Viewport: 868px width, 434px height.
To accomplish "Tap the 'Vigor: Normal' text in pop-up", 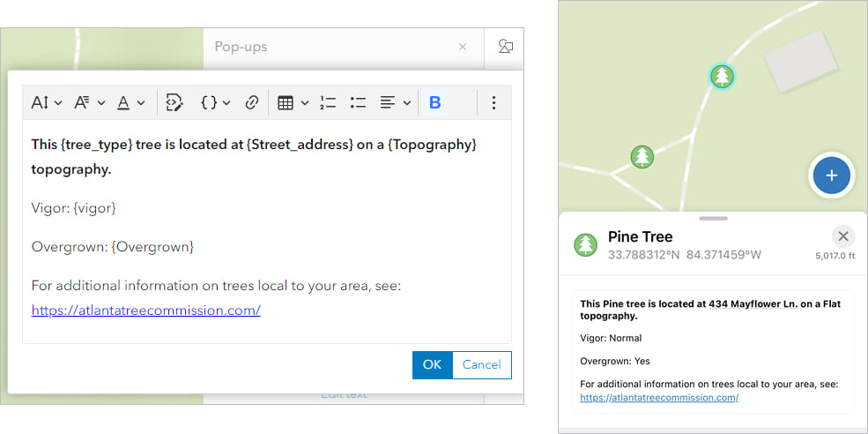I will [612, 338].
